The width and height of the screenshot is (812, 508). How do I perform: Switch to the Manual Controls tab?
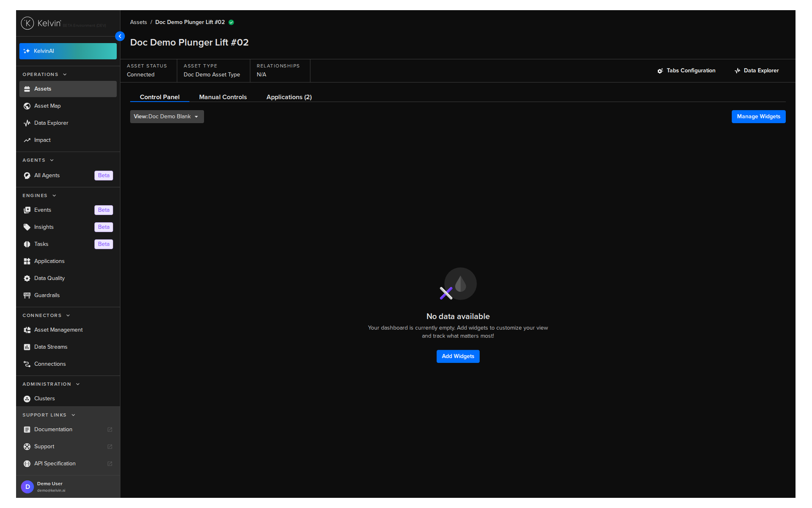tap(223, 97)
